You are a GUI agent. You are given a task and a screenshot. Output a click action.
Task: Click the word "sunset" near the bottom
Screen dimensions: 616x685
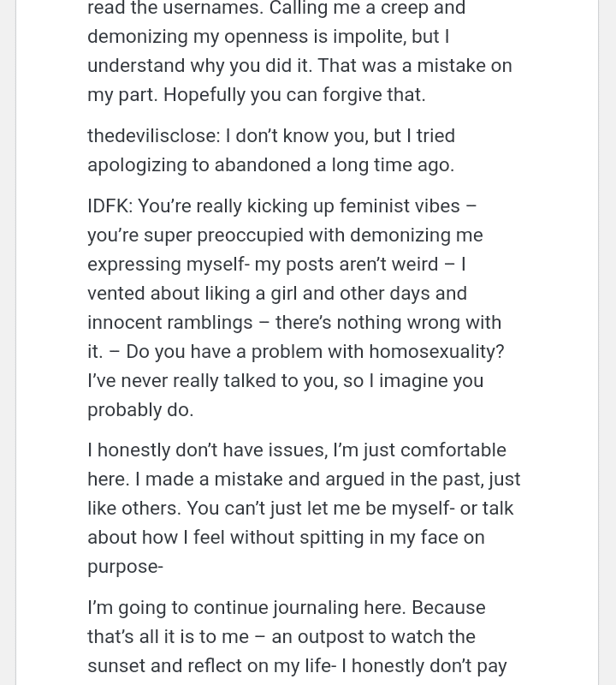tap(115, 666)
